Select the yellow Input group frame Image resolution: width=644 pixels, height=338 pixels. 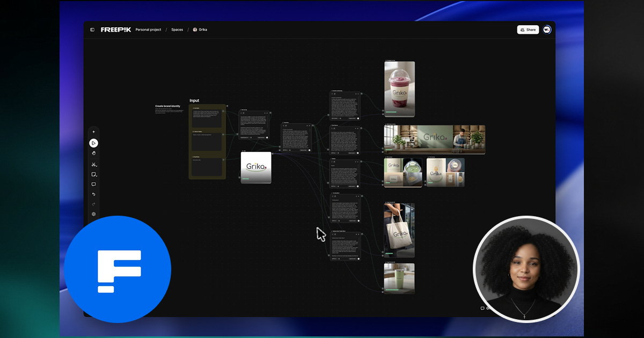click(207, 142)
